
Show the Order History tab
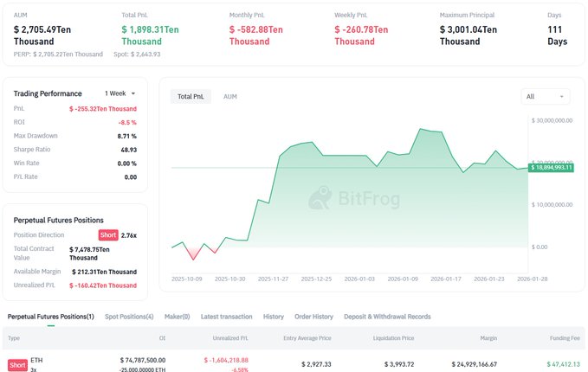click(x=313, y=317)
